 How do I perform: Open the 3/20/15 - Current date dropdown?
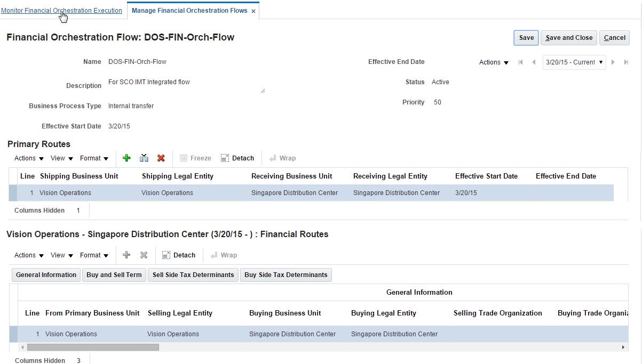click(x=574, y=62)
